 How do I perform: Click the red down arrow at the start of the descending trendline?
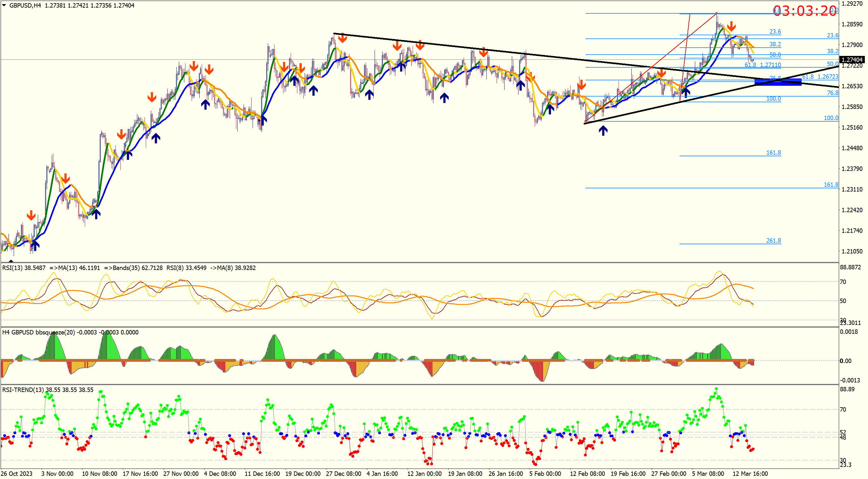(342, 38)
